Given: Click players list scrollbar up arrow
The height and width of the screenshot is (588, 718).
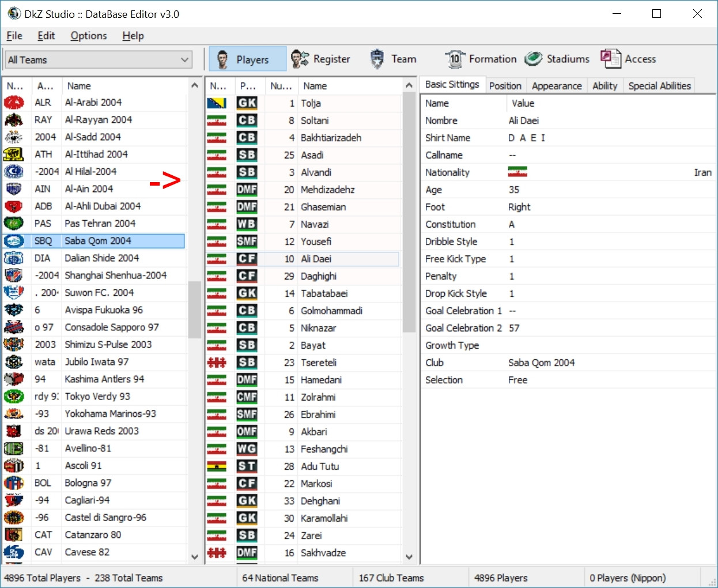Looking at the screenshot, I should tap(409, 85).
